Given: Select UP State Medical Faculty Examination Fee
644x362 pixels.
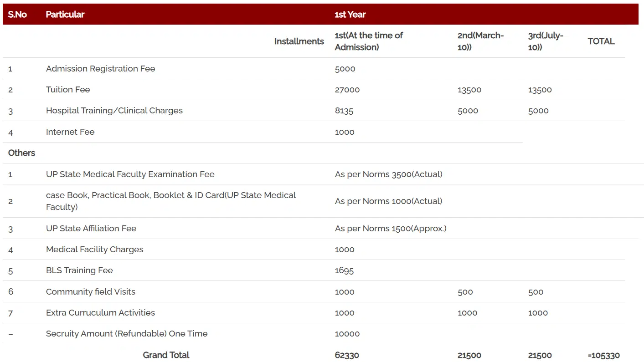Looking at the screenshot, I should [130, 174].
